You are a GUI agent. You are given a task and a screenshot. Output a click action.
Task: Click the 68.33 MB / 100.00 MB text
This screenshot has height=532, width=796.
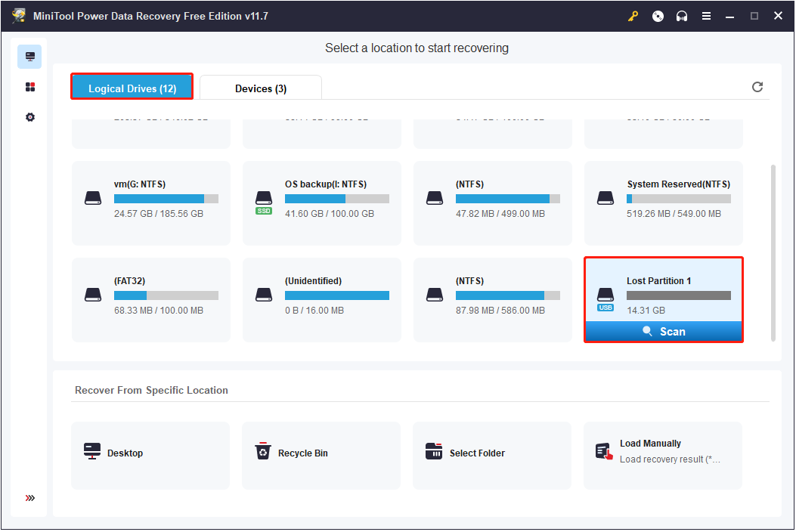tap(159, 310)
